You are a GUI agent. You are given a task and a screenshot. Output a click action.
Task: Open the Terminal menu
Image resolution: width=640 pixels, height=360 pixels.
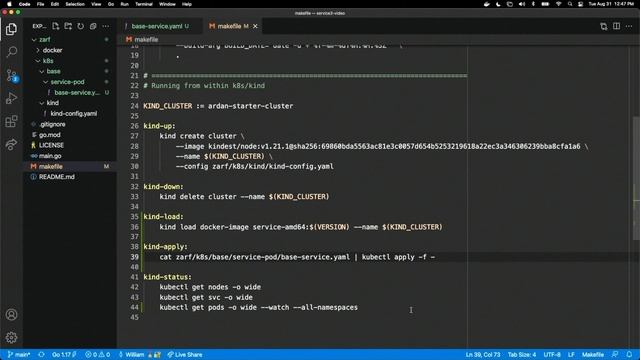point(144,4)
